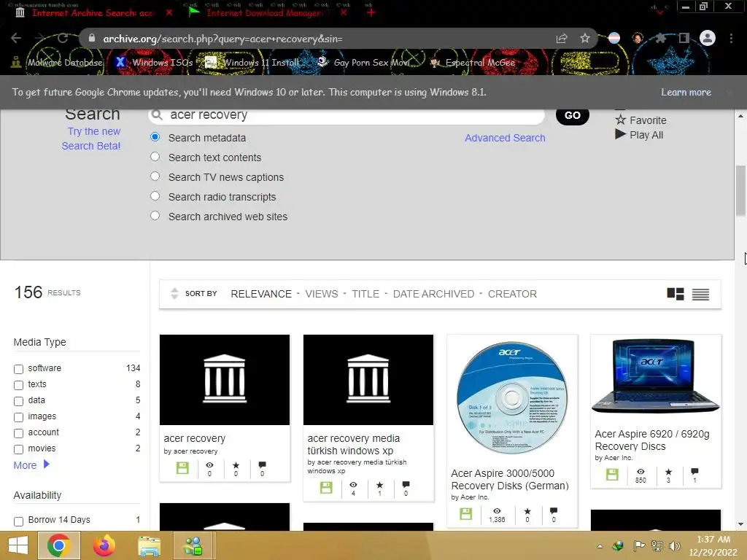Switch to Internet Archive Search tab
The width and height of the screenshot is (747, 560).
point(93,13)
